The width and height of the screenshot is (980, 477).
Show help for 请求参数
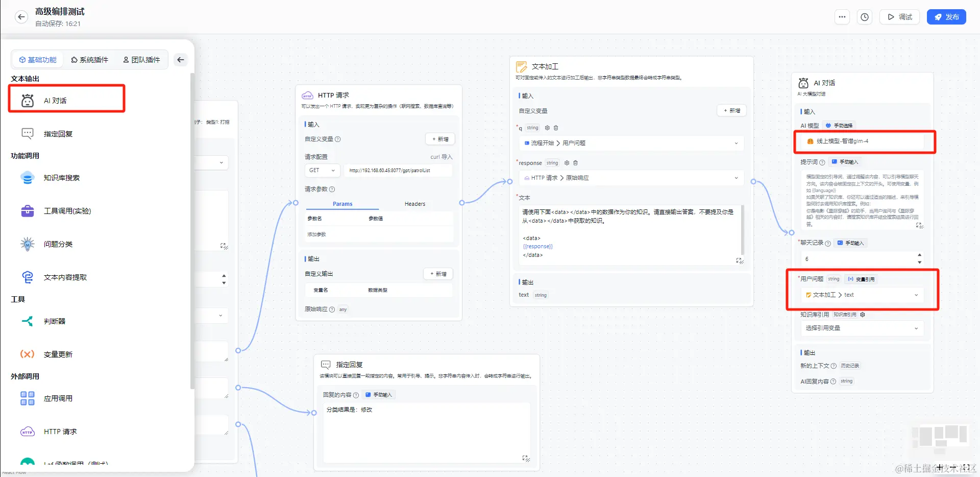[332, 189]
